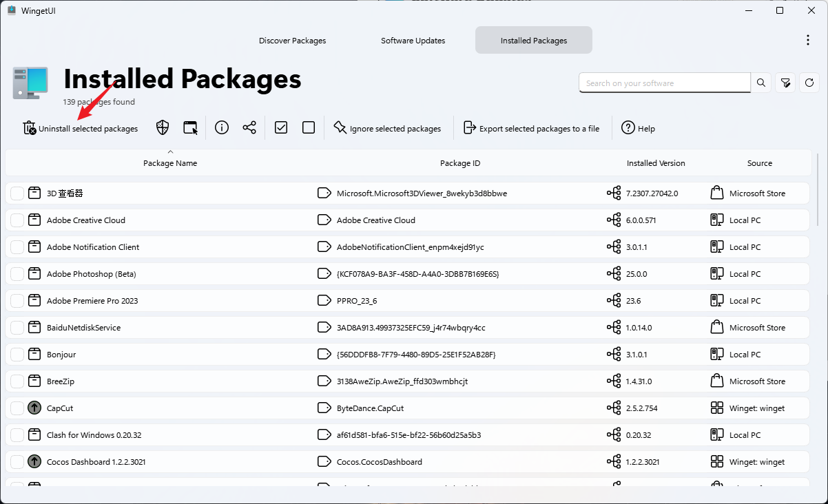
Task: Switch to the Discover Packages tab
Action: 292,41
